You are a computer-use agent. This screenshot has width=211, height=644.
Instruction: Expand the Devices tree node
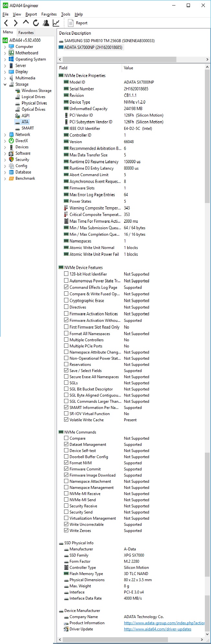(x=5, y=147)
